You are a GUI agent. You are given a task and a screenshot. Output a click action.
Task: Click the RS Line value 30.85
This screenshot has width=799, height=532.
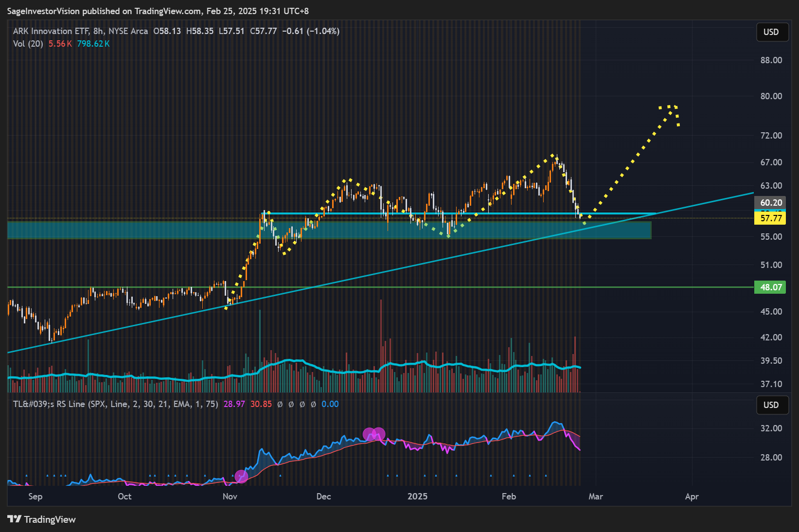click(x=261, y=404)
